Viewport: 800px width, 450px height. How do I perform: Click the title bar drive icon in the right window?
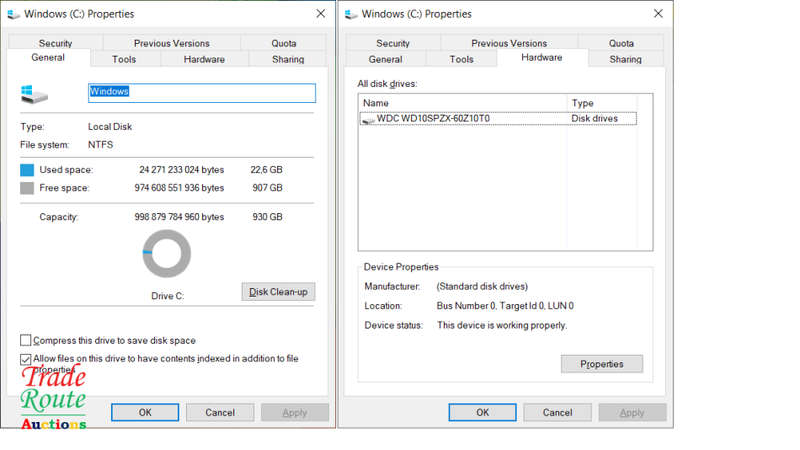(x=351, y=14)
